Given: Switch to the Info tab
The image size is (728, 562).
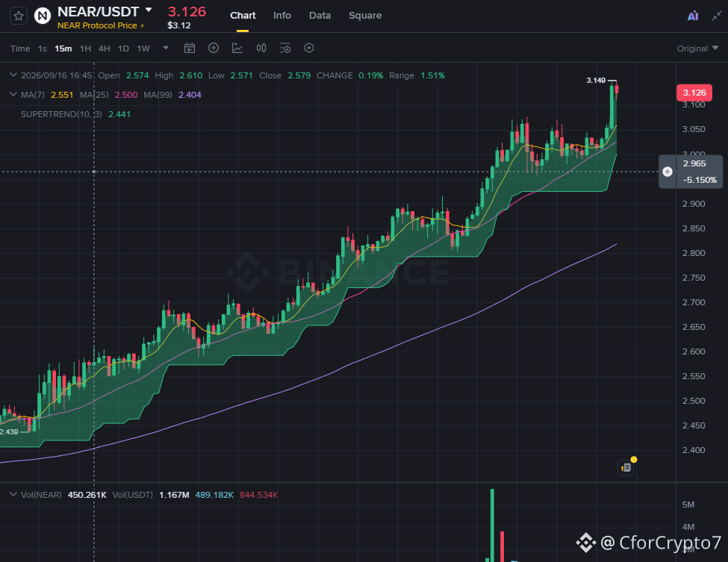Looking at the screenshot, I should tap(281, 16).
